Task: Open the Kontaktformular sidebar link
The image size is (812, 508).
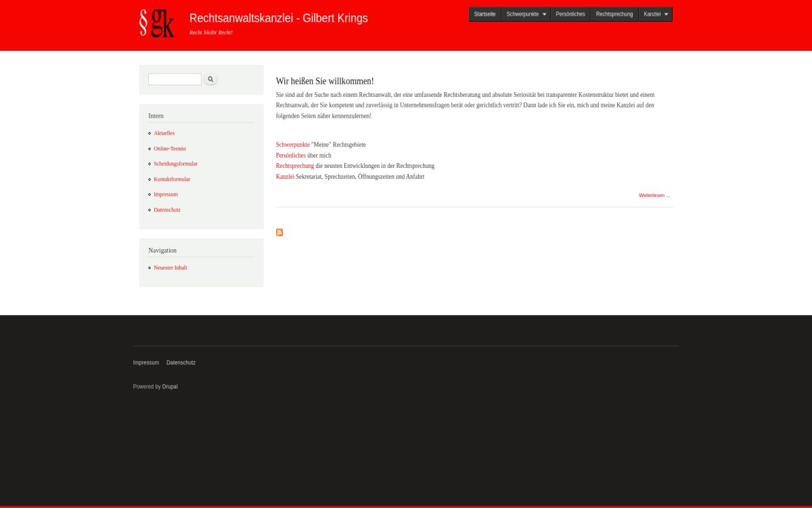Action: pos(172,179)
